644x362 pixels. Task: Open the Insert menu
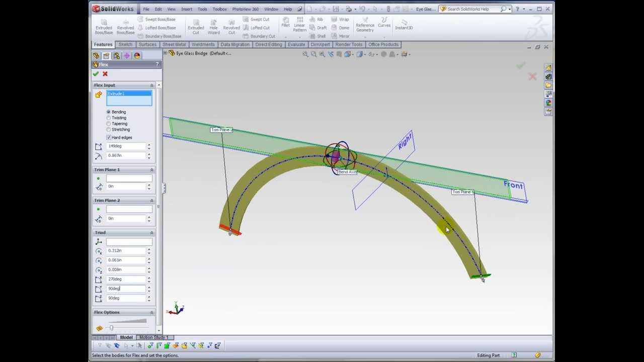187,9
